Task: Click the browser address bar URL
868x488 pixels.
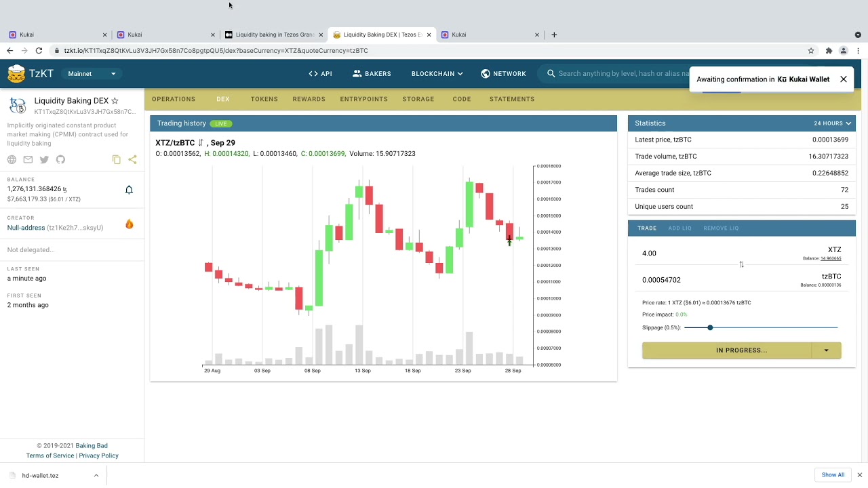Action: 216,51
